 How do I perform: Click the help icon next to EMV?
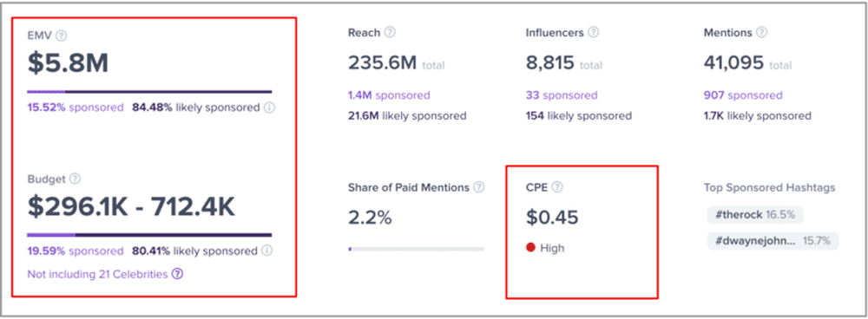62,36
